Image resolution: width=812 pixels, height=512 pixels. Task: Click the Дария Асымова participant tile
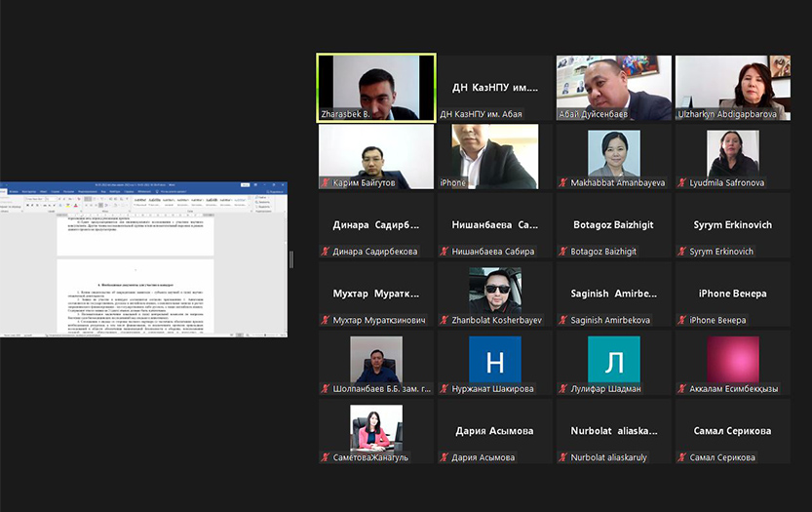click(495, 430)
